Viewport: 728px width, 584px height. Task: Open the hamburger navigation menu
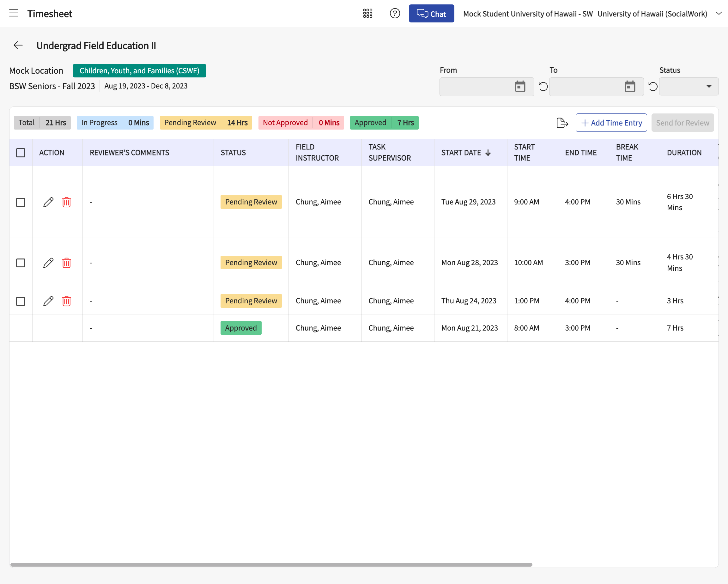coord(14,14)
